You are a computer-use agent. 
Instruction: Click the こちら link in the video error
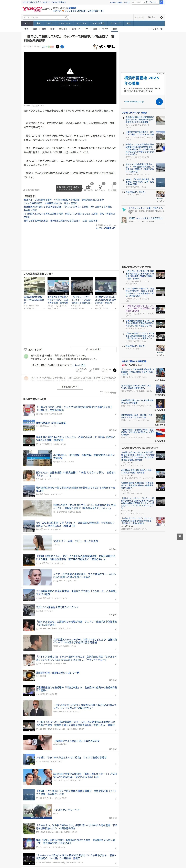tap(74, 81)
